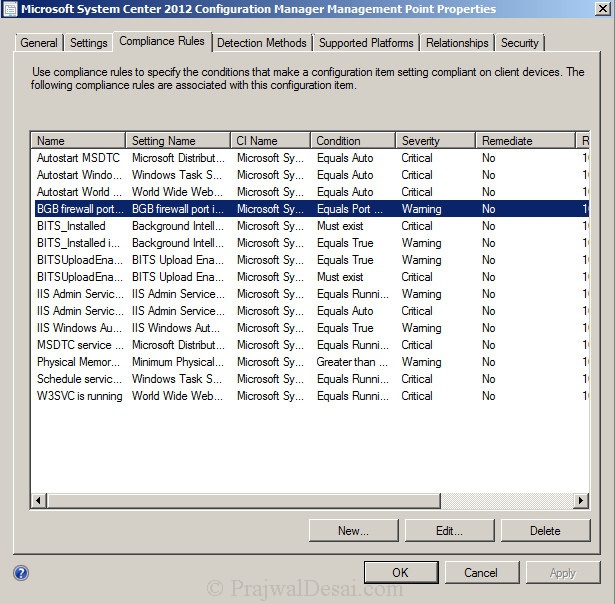
Task: Click the help question mark icon
Action: click(21, 573)
